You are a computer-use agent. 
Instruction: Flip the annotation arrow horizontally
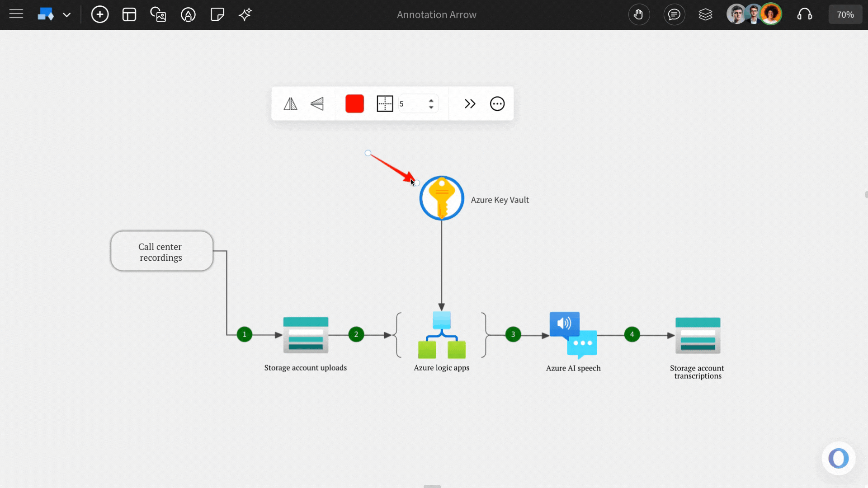click(x=290, y=103)
